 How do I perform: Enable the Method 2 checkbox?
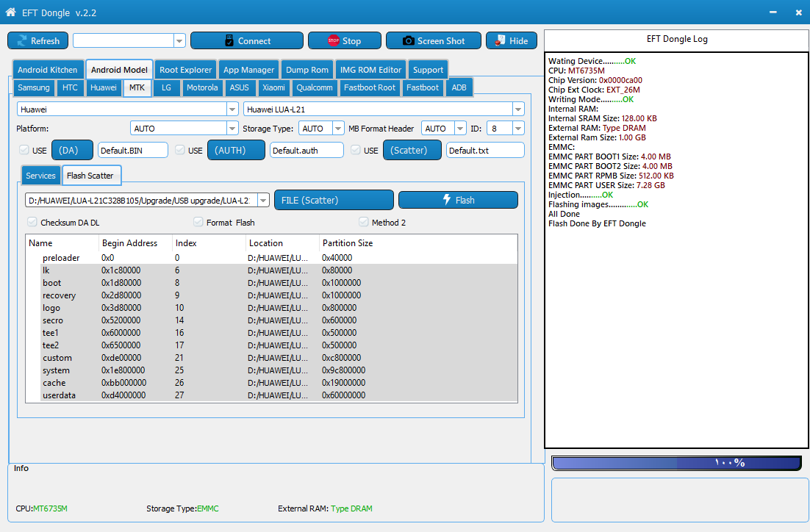tap(364, 222)
